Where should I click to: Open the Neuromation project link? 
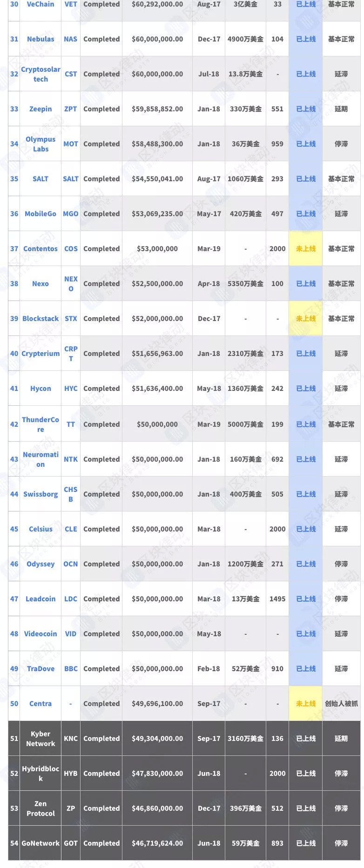pos(40,459)
